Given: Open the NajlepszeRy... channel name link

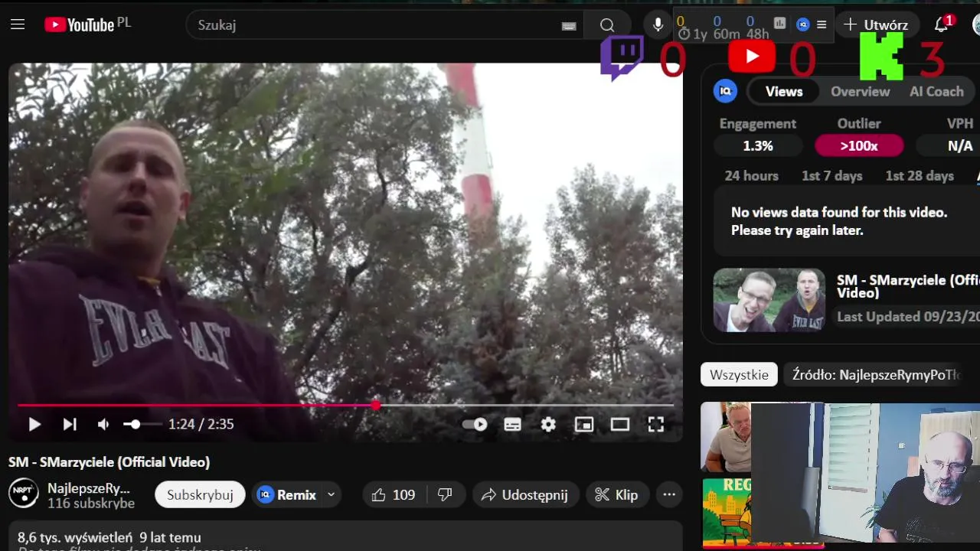Looking at the screenshot, I should pyautogui.click(x=89, y=488).
